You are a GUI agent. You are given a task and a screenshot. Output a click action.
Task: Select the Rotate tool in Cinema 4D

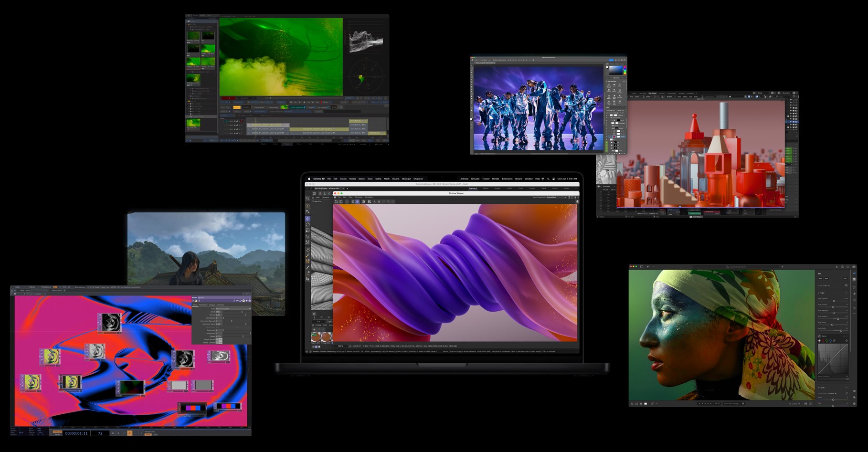[x=307, y=224]
